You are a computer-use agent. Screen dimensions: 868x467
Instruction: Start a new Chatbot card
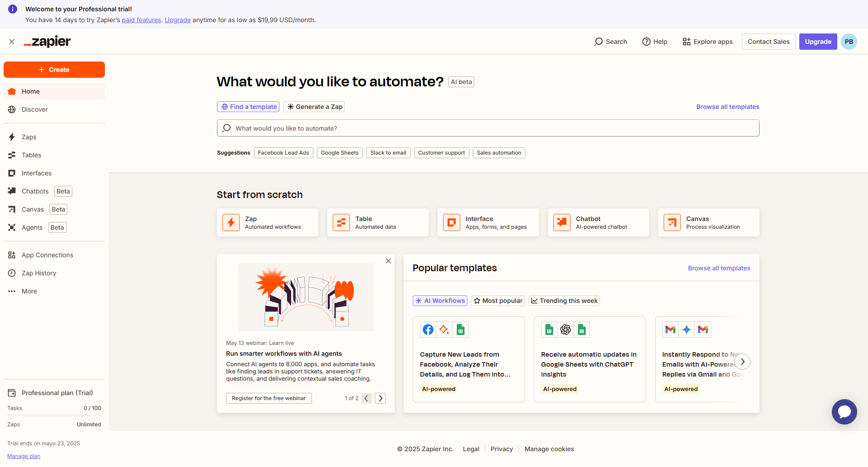599,222
